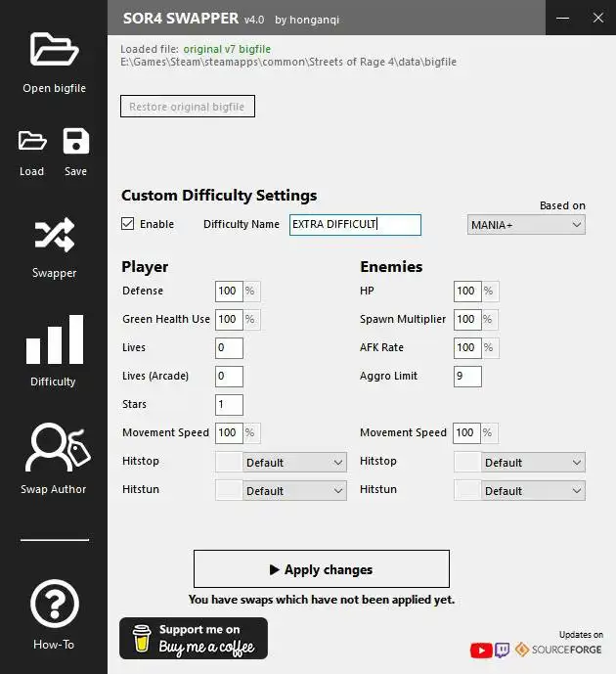616x674 pixels.
Task: Click the Player Movement Speed field
Action: click(229, 432)
